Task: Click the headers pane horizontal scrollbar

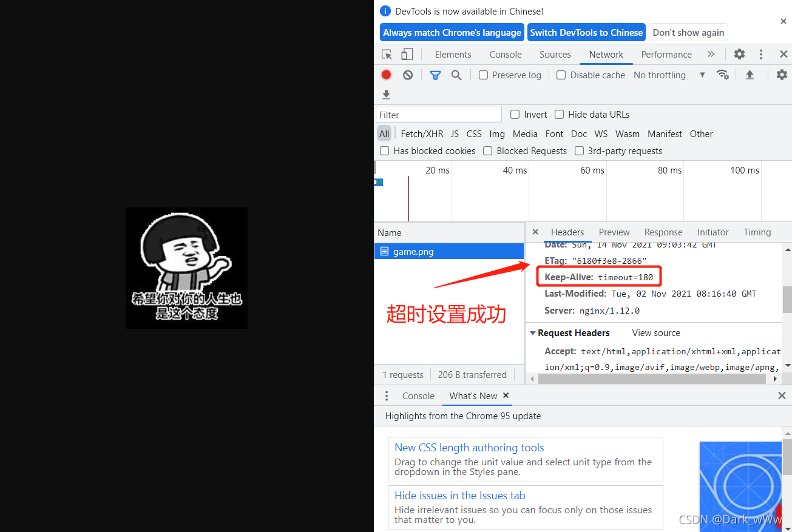Action: tap(652, 379)
